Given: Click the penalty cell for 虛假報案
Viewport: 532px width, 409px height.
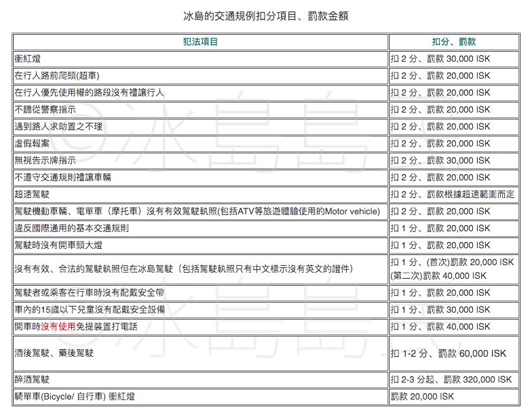Looking at the screenshot, I should tap(453, 144).
